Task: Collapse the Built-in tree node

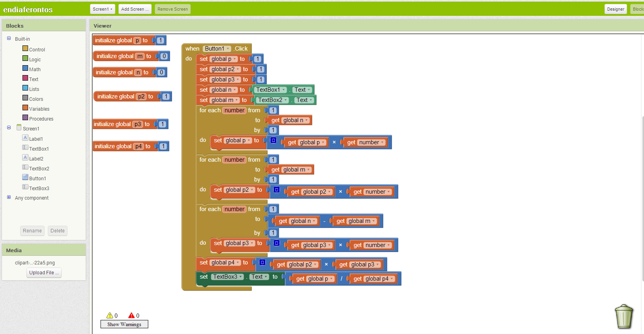Action: (9, 38)
